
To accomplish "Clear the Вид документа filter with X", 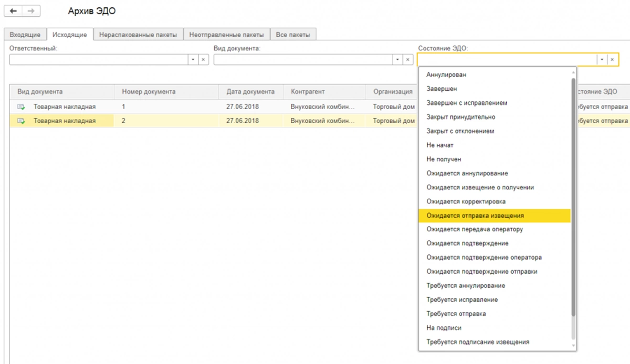I will coord(408,60).
